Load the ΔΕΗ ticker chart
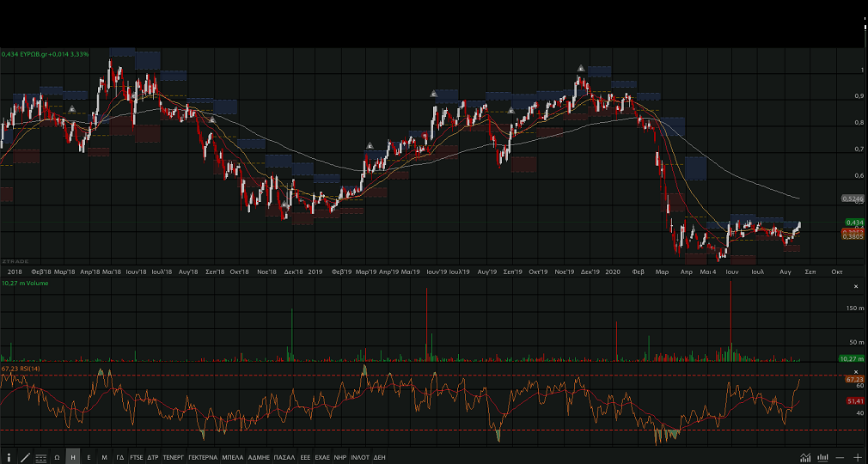 379,458
